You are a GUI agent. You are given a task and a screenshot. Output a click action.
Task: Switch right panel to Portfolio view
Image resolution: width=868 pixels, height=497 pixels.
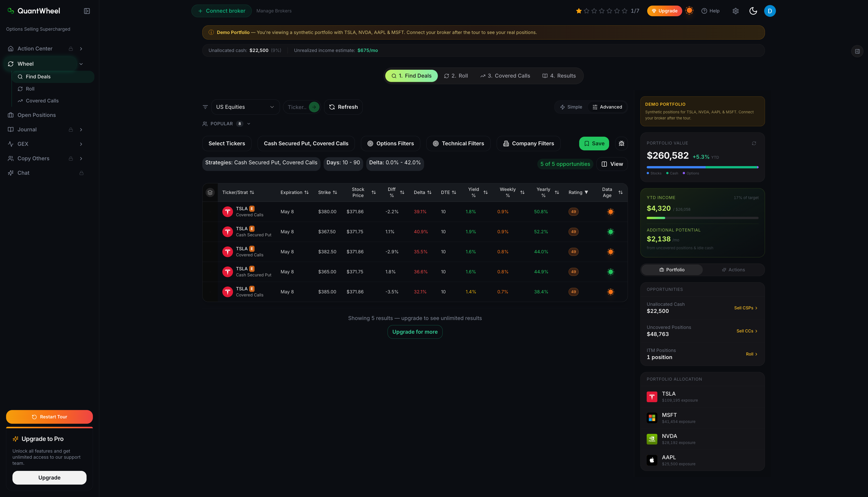[672, 270]
